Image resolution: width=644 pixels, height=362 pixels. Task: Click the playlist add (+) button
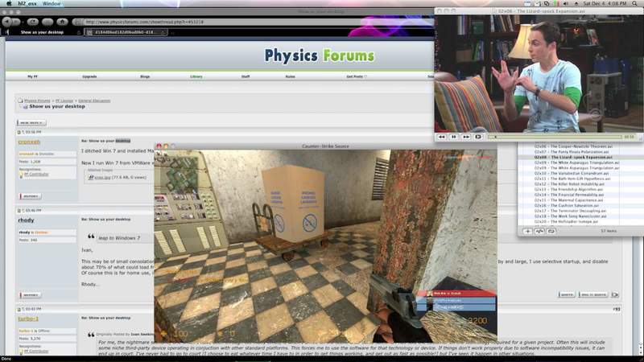coord(528,232)
